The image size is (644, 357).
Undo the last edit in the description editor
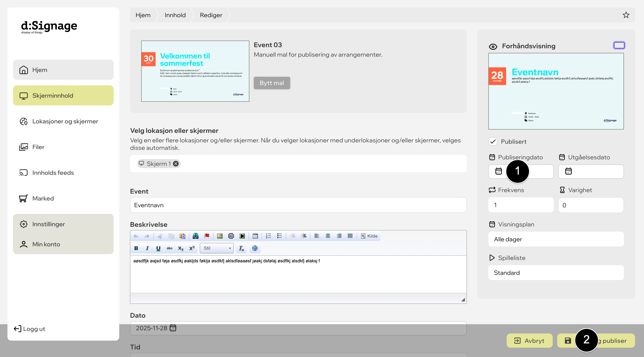pyautogui.click(x=136, y=236)
